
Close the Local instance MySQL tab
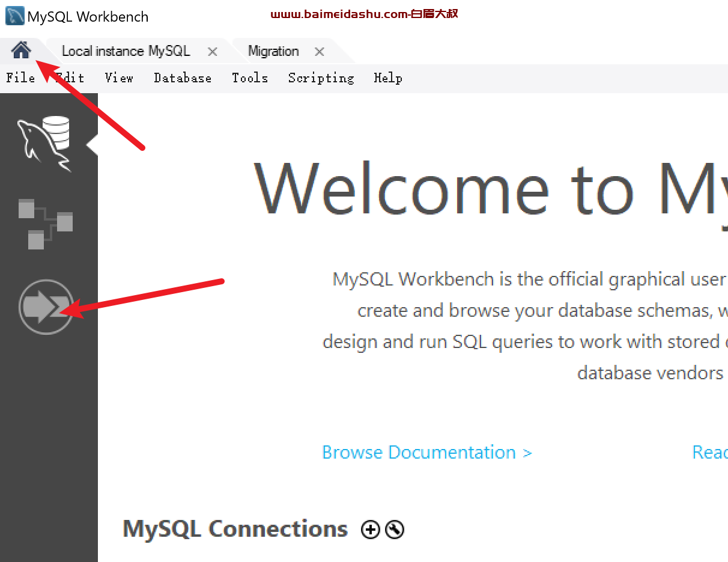[x=212, y=52]
